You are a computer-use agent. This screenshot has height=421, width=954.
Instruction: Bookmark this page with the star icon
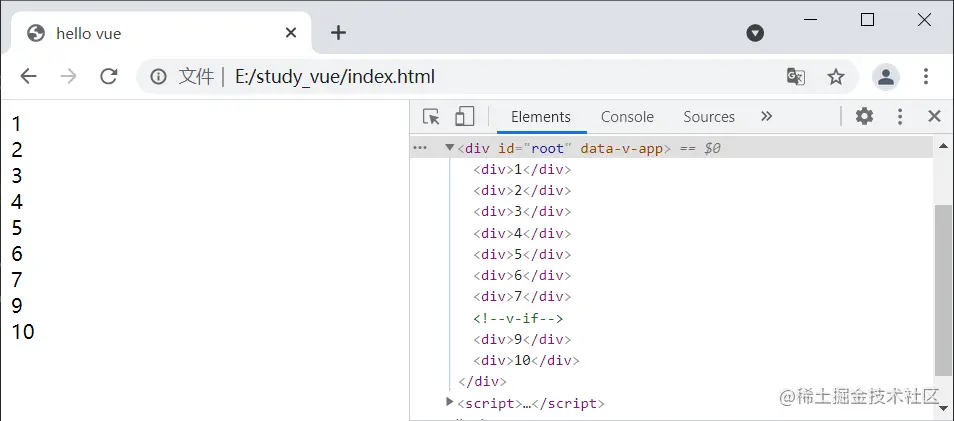(836, 77)
